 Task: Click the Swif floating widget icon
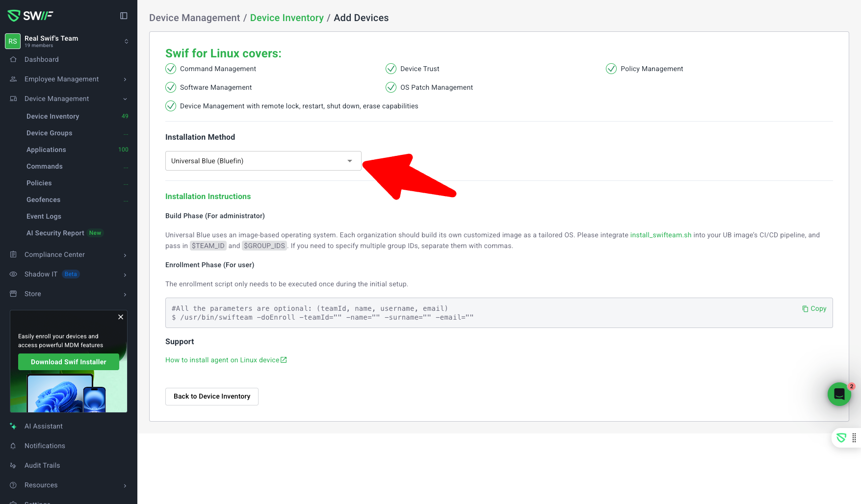click(x=841, y=438)
